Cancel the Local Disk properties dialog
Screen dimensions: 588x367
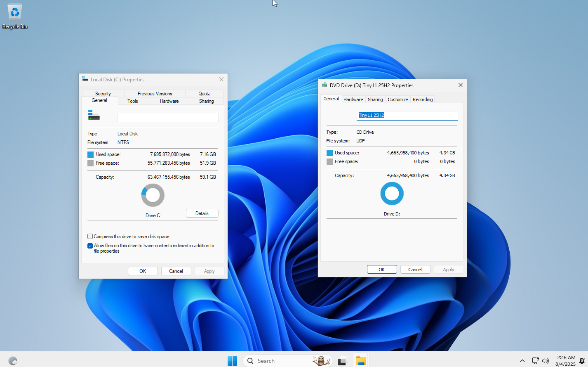pos(176,271)
